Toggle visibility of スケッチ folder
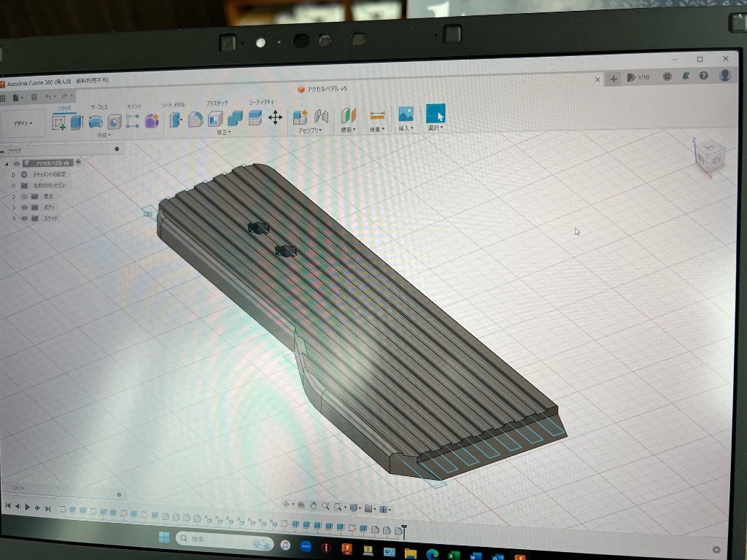 (x=24, y=219)
